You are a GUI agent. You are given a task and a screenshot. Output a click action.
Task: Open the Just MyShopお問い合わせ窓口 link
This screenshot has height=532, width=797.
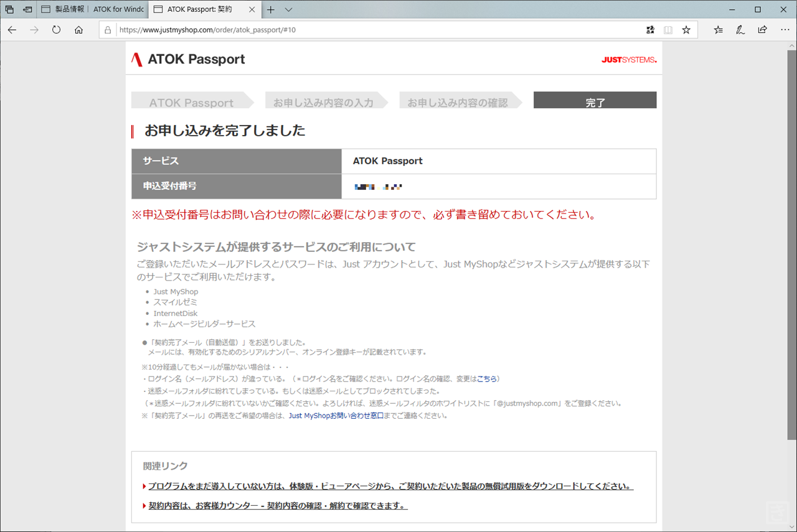click(336, 416)
